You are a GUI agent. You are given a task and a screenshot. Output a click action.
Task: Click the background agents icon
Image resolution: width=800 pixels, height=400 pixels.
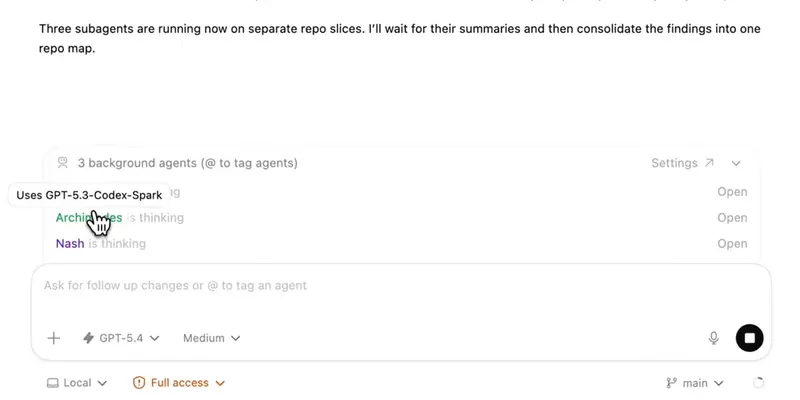coord(63,163)
